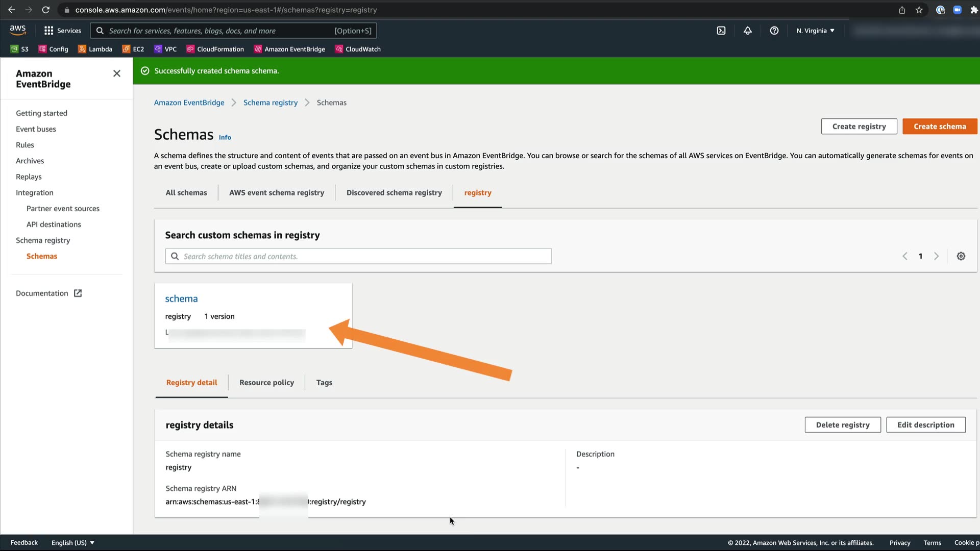Screen dimensions: 980x551
Task: Expand the N. Virginia region dropdown
Action: click(x=815, y=31)
